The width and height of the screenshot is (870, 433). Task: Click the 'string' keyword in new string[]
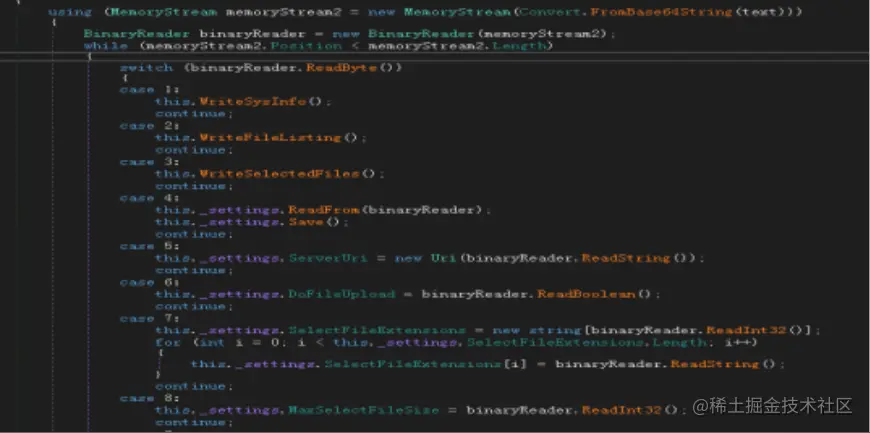[x=555, y=330]
